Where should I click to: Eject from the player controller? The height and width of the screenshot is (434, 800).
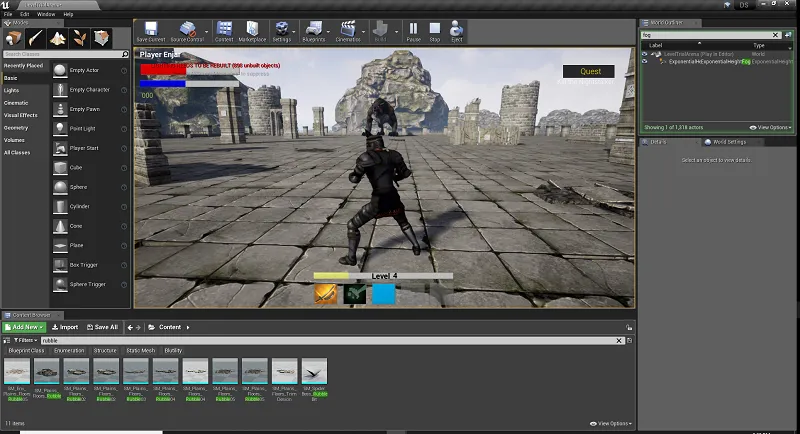pos(457,32)
